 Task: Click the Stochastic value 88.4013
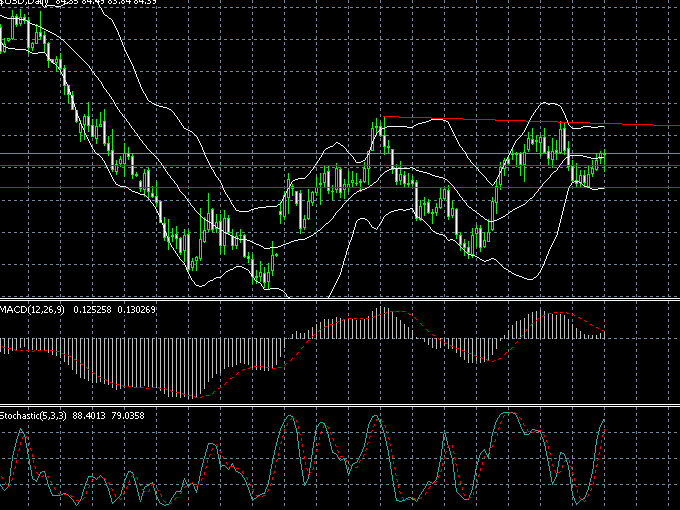[89, 415]
